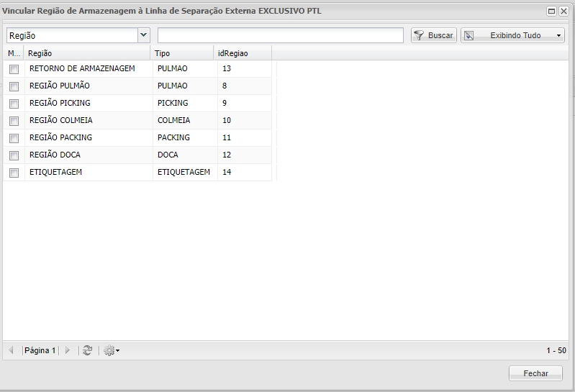This screenshot has height=392, width=575.
Task: Click the COLMEIA type cell
Action: click(185, 120)
